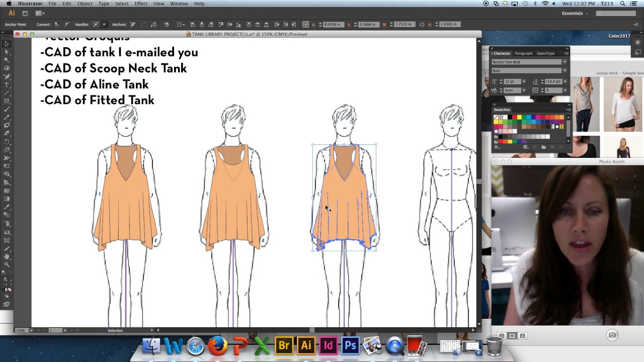Open Illustrator from the Dock
644x362 pixels.
(306, 346)
